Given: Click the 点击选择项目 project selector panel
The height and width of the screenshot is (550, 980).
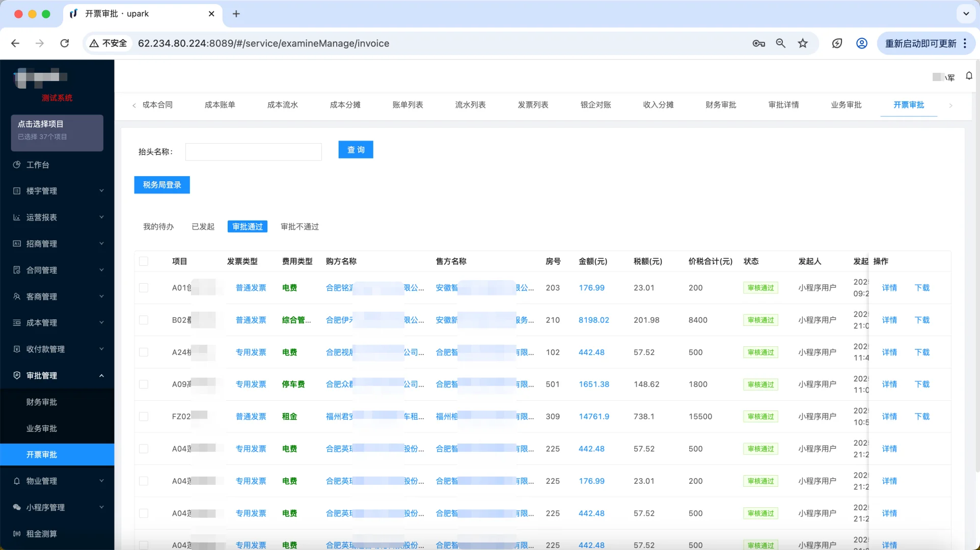Looking at the screenshot, I should pos(57,133).
